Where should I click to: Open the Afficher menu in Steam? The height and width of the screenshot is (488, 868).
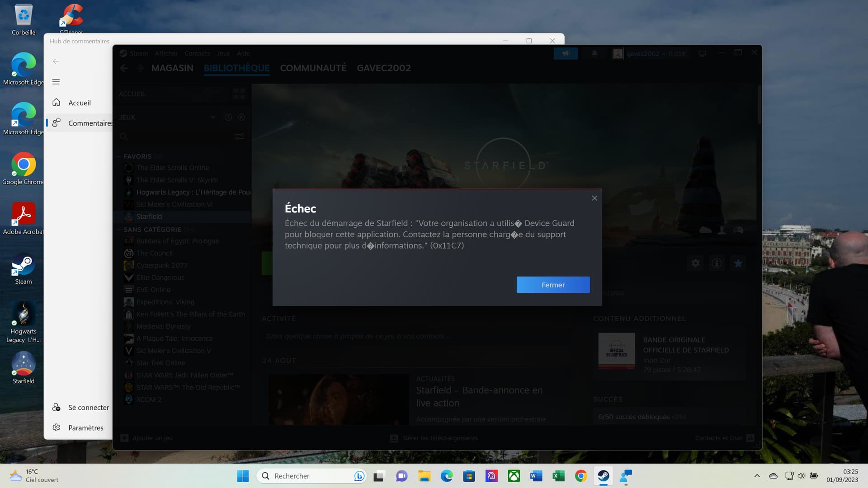point(166,53)
